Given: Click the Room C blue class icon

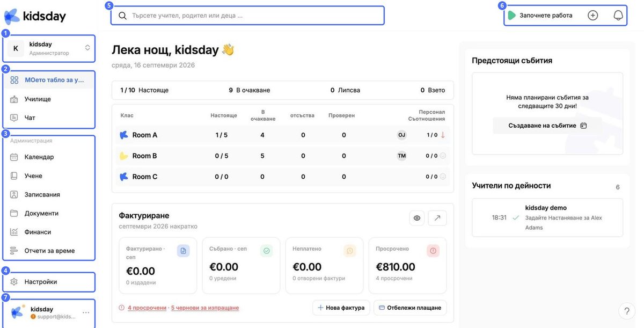Looking at the screenshot, I should click(124, 177).
